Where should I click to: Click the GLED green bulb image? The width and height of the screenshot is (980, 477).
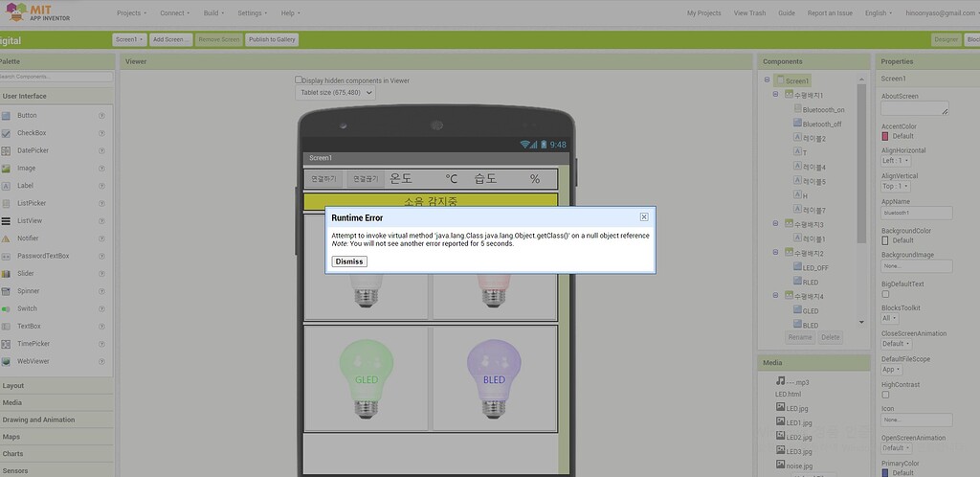(x=367, y=379)
